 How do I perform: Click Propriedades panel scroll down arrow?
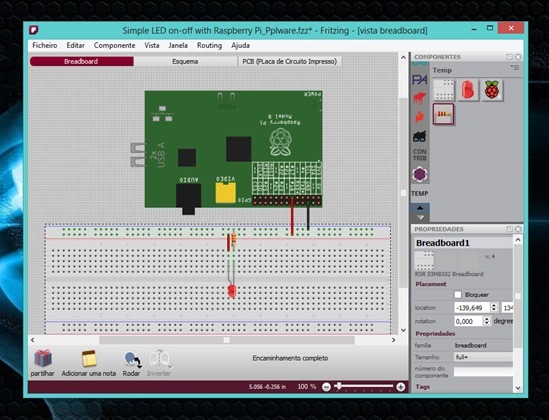point(518,388)
